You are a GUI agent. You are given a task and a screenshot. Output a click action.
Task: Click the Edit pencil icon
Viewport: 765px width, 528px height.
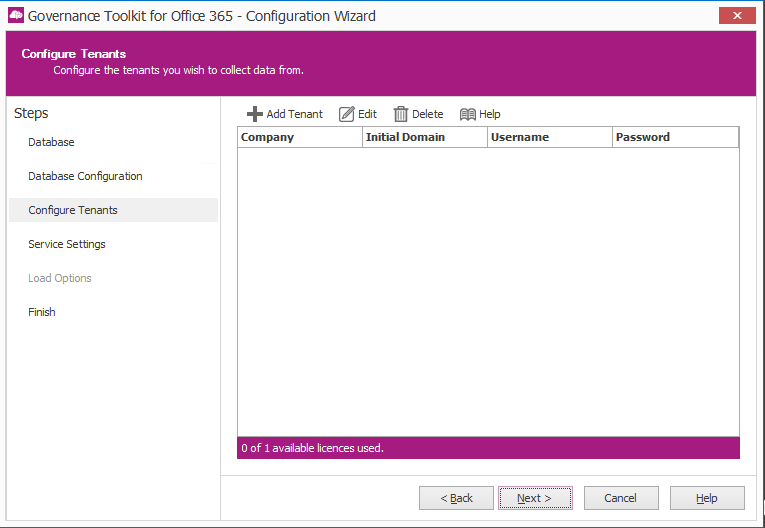347,114
